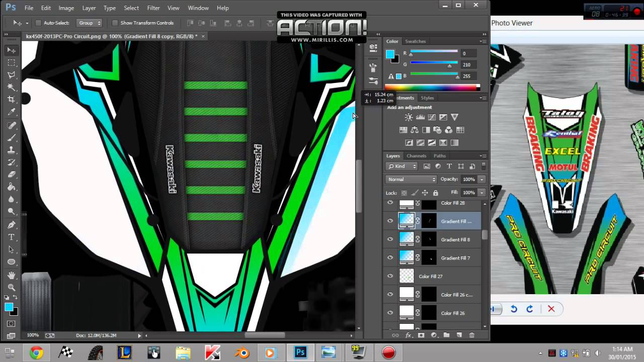Open the Auto-Select Group dropdown
644x362 pixels.
pos(90,23)
